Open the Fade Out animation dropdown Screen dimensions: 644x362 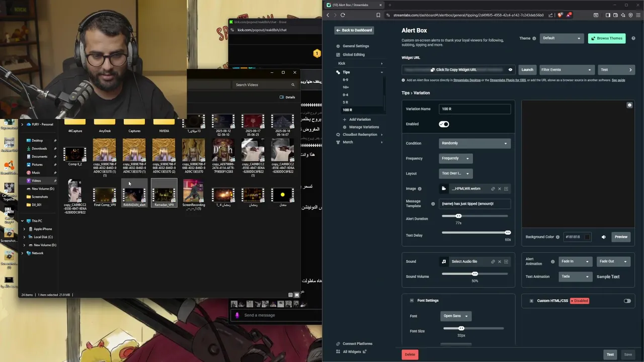tap(613, 261)
